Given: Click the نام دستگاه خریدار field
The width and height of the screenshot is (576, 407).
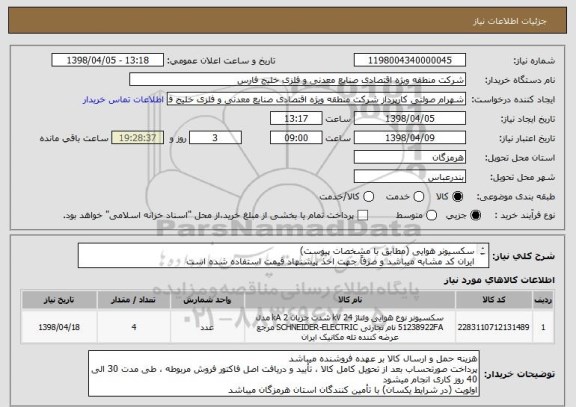Looking at the screenshot, I should point(298,80).
